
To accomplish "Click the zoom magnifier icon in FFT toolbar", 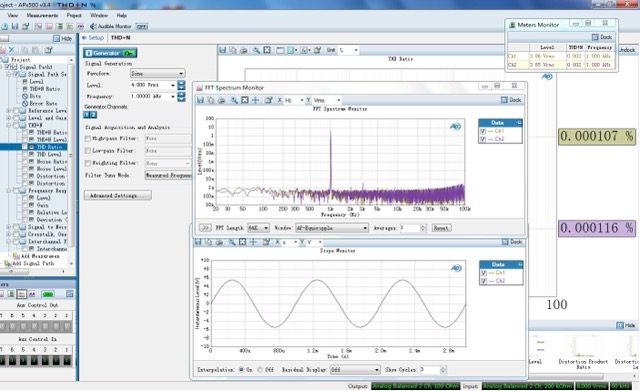I will 234,100.
